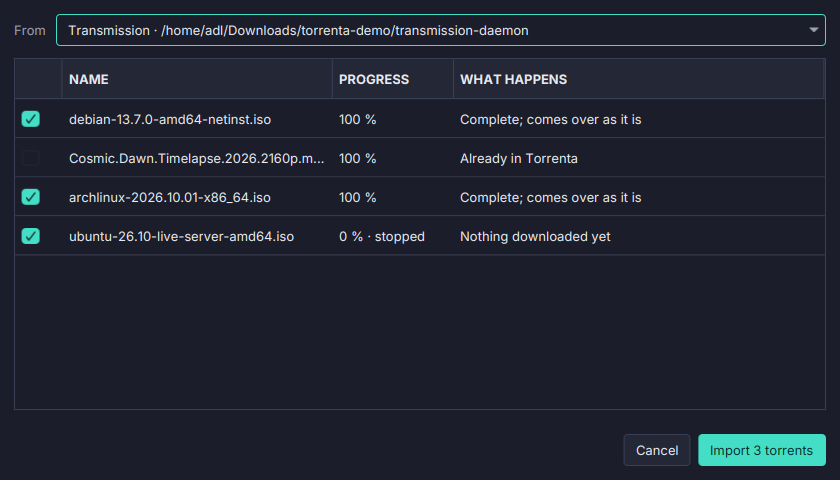The height and width of the screenshot is (480, 840).
Task: Sort by the PROGRESS column header
Action: click(x=393, y=79)
